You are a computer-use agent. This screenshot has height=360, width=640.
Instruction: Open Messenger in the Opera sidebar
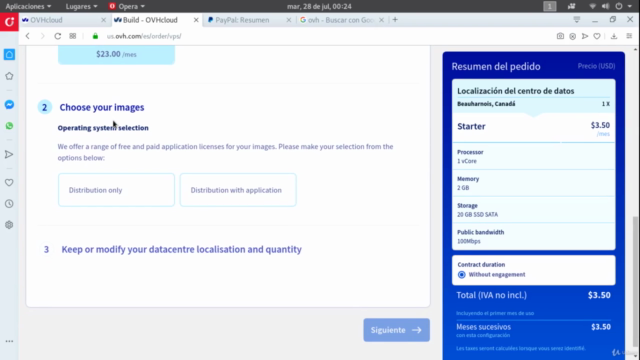9,104
